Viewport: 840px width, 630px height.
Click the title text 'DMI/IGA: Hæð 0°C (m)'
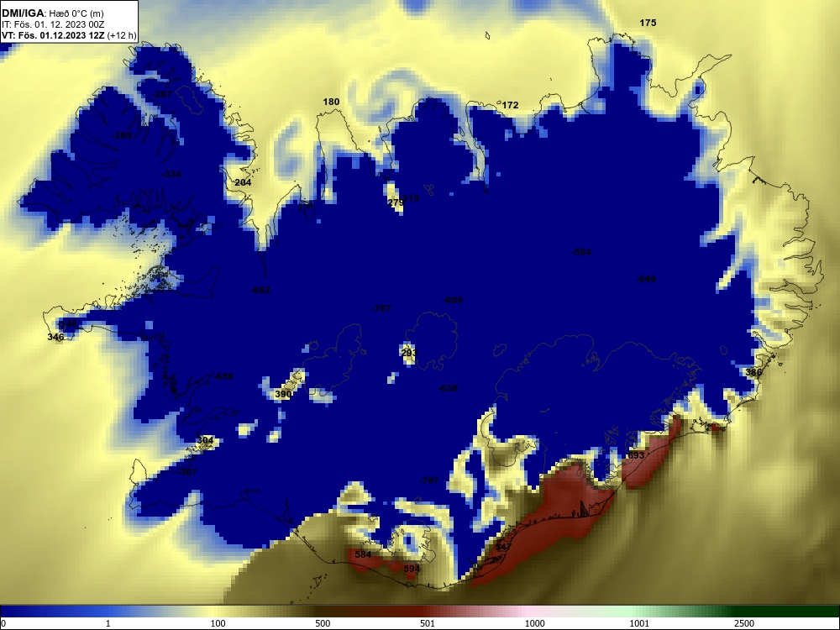(52, 13)
